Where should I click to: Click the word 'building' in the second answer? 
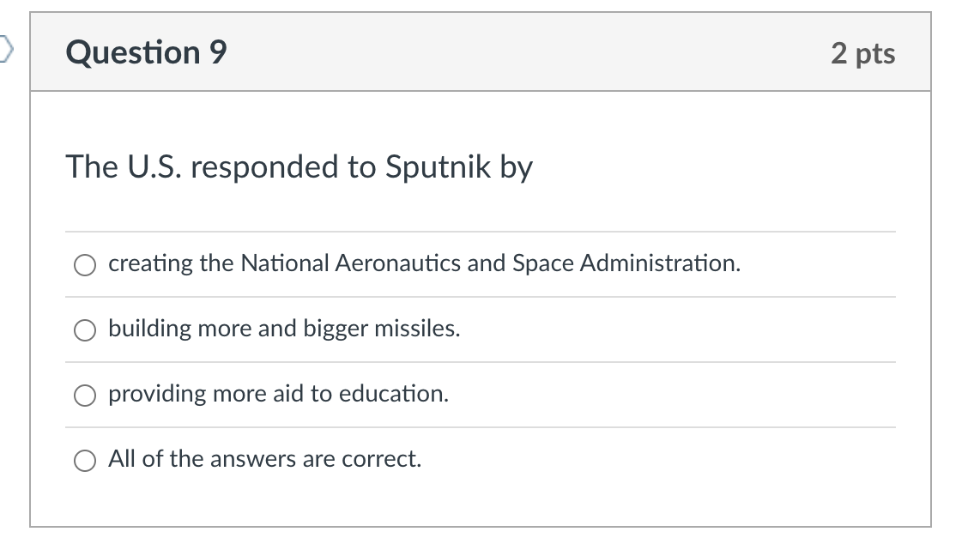pos(150,329)
